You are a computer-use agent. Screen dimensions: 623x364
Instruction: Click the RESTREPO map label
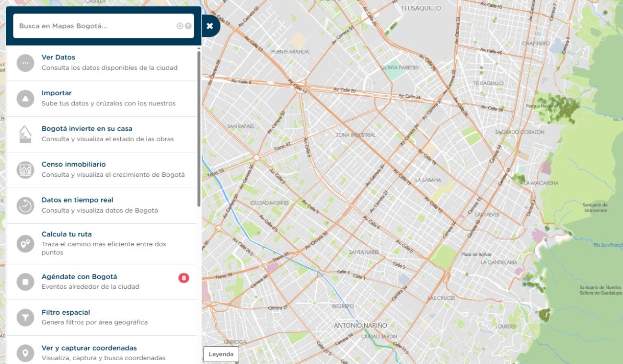343,306
